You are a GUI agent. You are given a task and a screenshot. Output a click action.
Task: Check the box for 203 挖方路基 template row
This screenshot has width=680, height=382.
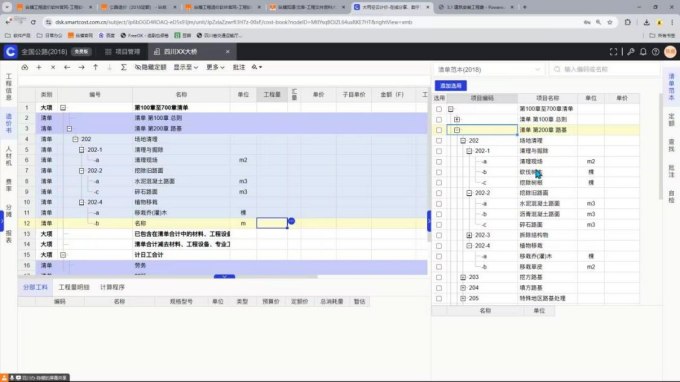439,277
